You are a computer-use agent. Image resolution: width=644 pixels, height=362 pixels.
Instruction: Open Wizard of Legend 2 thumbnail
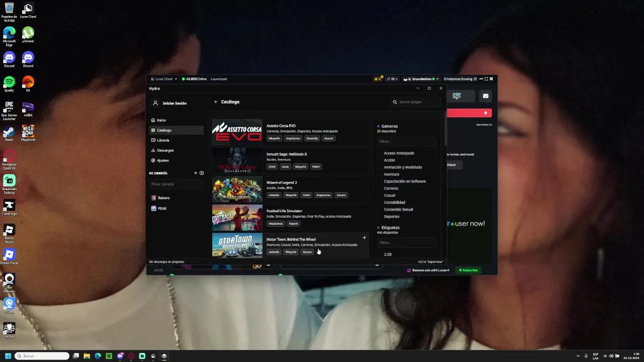pos(237,190)
